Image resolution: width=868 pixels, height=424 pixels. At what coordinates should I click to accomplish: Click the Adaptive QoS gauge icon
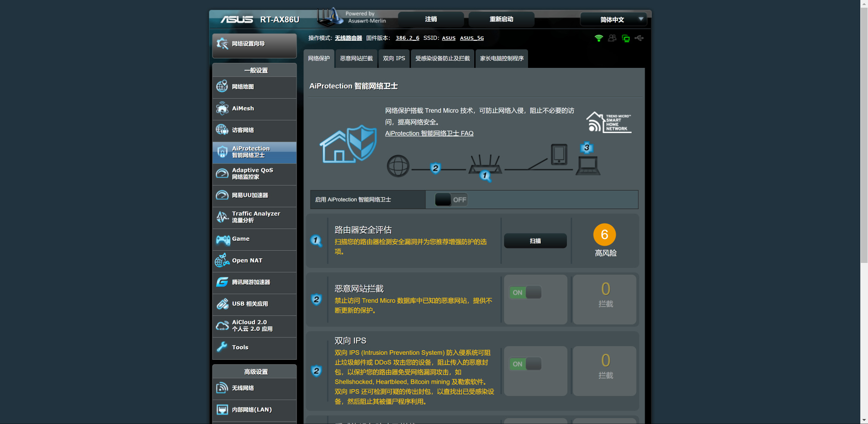pyautogui.click(x=222, y=173)
